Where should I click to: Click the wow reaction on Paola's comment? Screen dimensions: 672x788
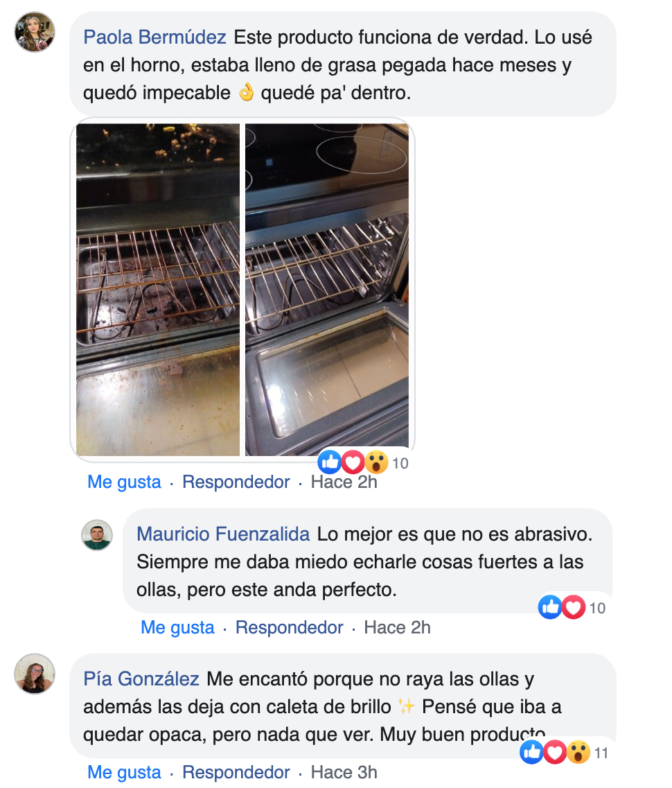tap(376, 462)
